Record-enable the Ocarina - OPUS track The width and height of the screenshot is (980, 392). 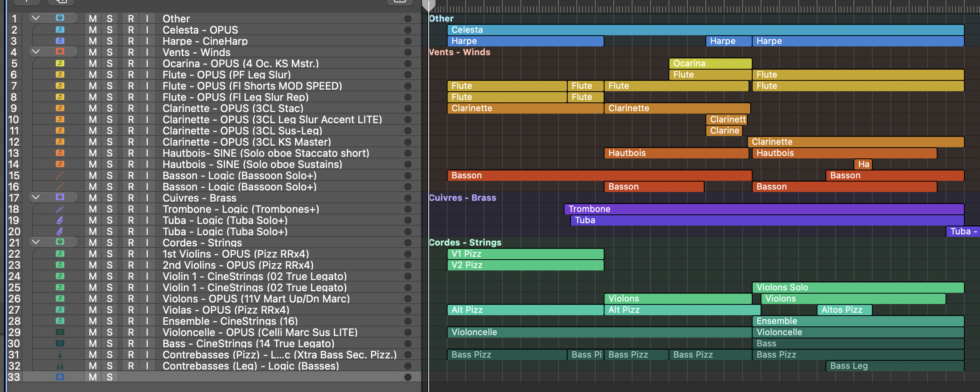(131, 63)
